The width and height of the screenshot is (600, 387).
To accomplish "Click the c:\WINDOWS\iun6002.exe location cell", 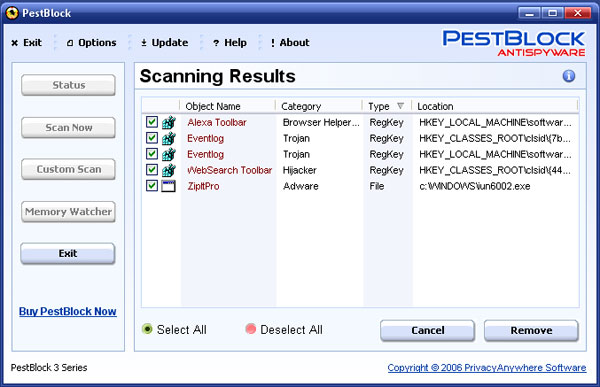I will click(x=475, y=186).
